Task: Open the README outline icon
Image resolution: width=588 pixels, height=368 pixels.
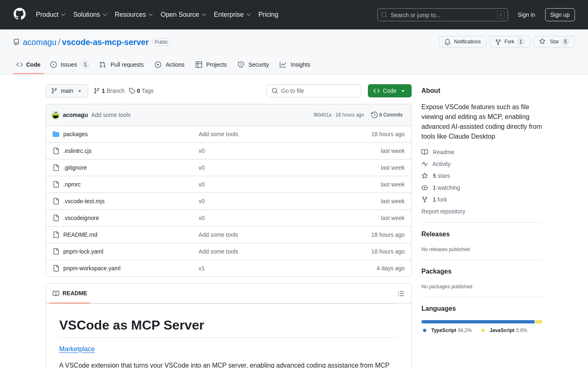Action: tap(401, 294)
